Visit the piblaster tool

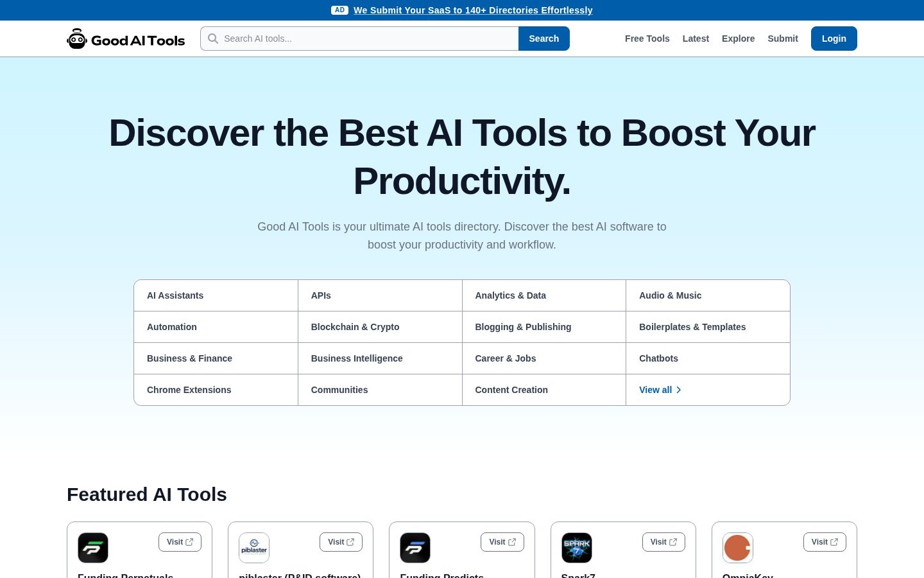(x=341, y=542)
